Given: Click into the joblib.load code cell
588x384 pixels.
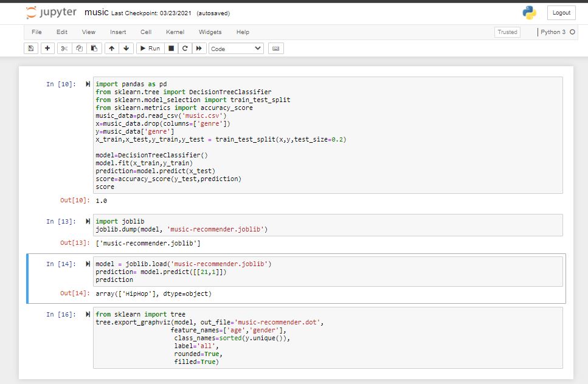Looking at the screenshot, I should 328,272.
